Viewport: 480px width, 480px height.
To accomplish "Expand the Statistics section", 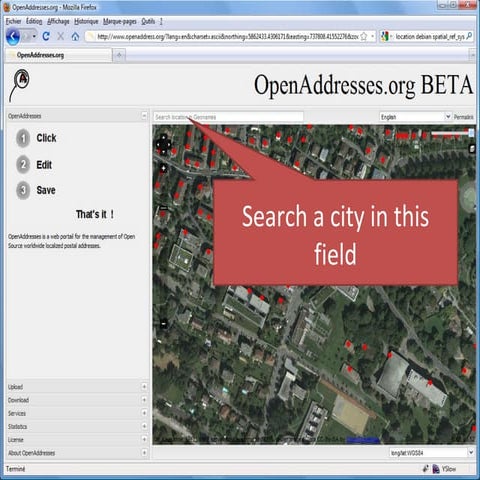I will (144, 426).
